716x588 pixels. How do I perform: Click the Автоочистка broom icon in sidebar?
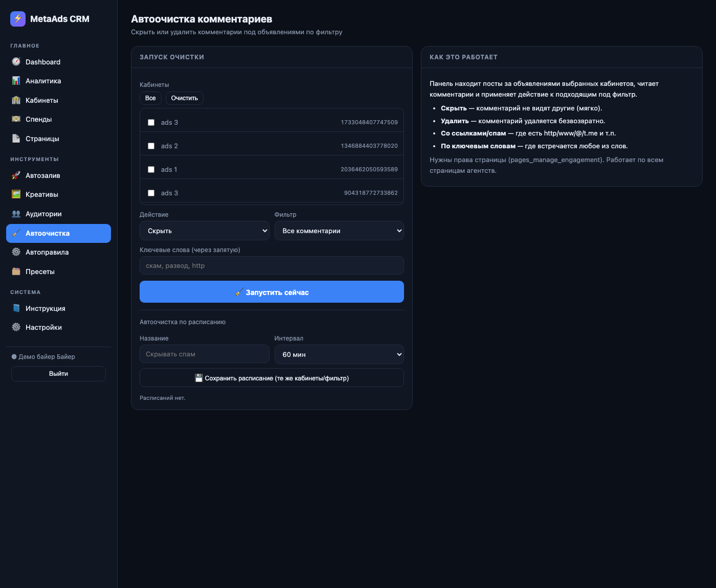click(16, 233)
